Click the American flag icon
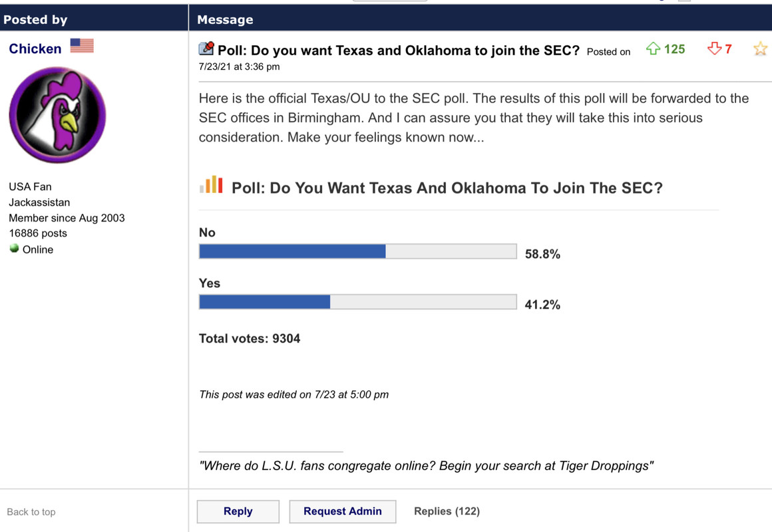The image size is (772, 532). [82, 46]
